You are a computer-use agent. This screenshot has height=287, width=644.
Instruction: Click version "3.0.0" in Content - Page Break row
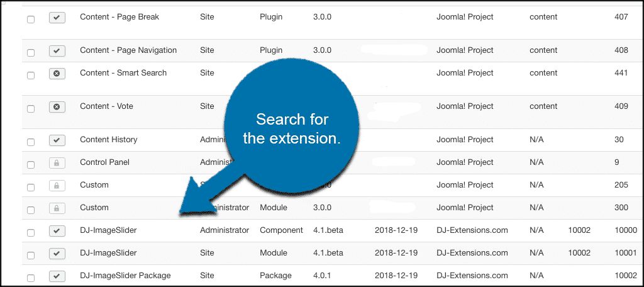coord(323,17)
